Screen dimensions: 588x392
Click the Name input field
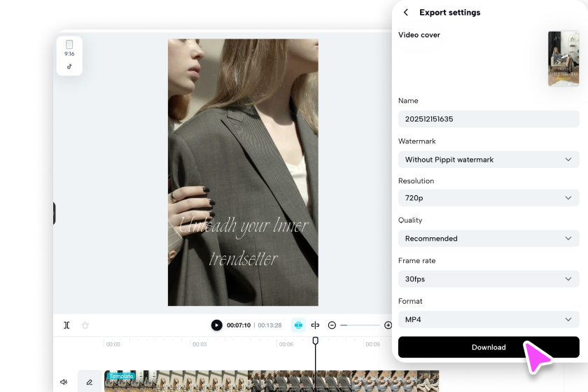488,119
